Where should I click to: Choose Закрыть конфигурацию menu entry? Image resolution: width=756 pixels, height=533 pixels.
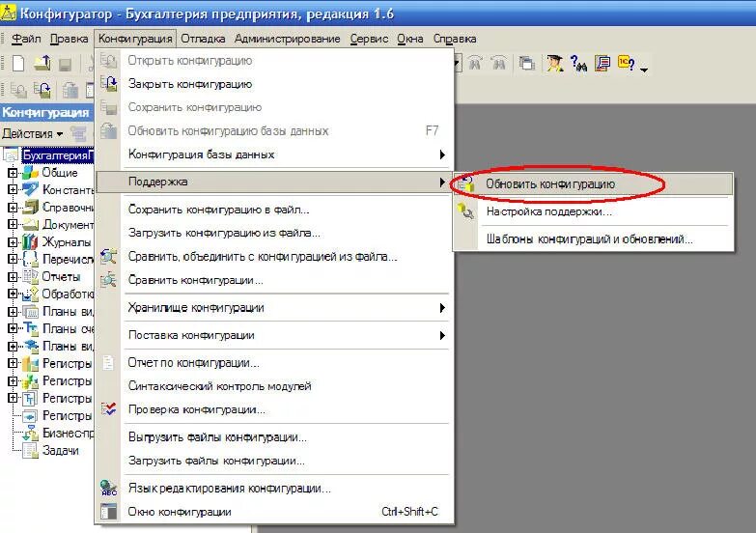[x=274, y=84]
